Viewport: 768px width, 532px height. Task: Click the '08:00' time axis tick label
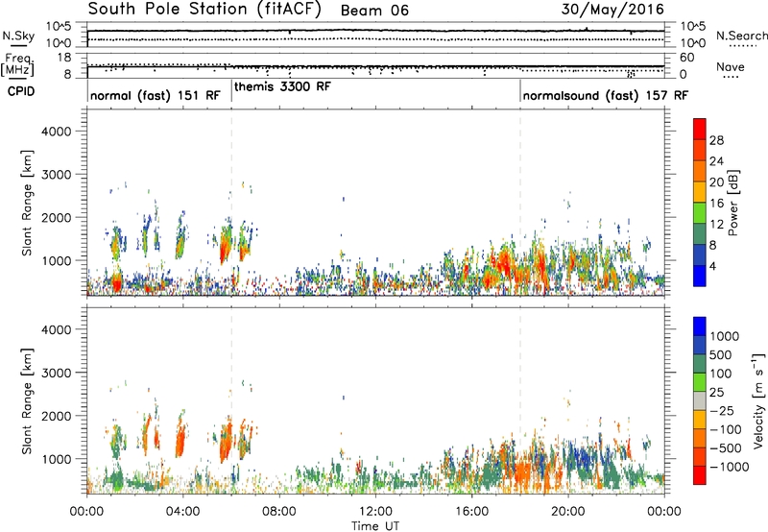pyautogui.click(x=278, y=512)
